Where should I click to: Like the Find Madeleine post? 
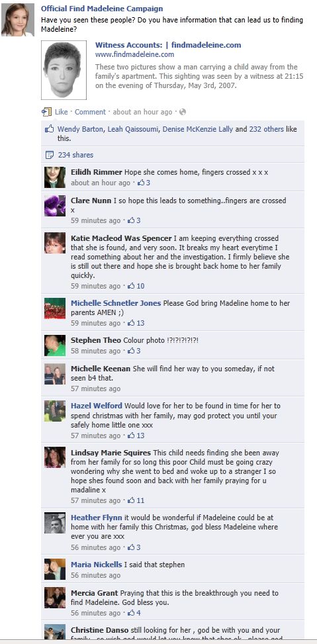click(61, 112)
